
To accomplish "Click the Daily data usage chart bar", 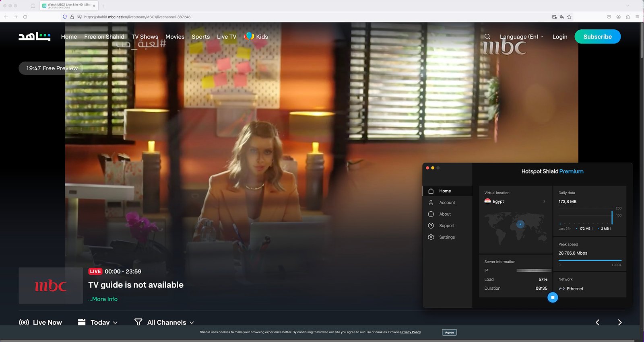I will tap(612, 217).
